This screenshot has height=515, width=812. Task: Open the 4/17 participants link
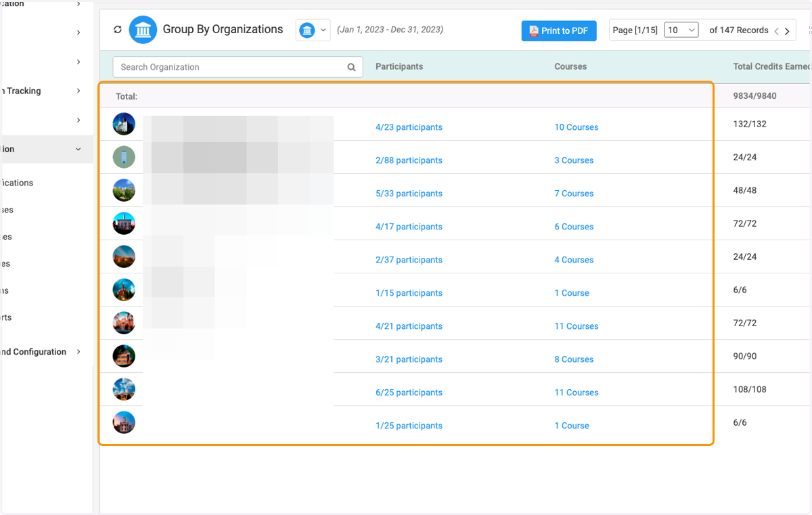[409, 227]
